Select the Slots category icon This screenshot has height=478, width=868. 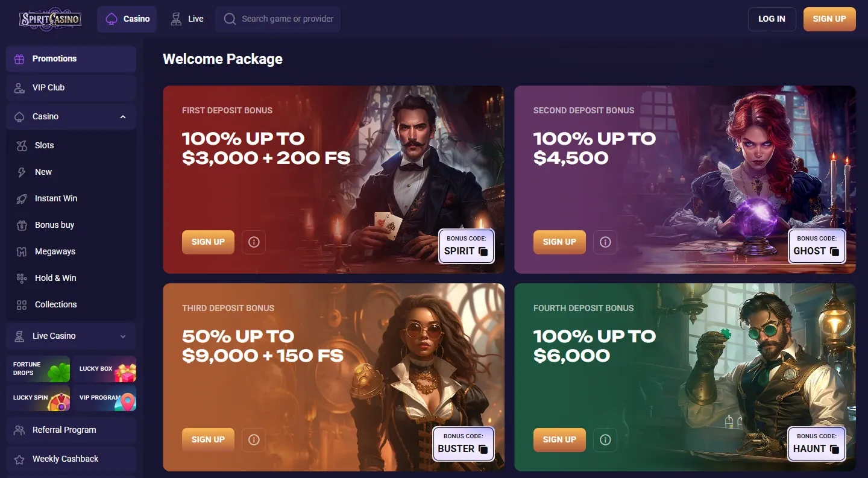tap(22, 145)
